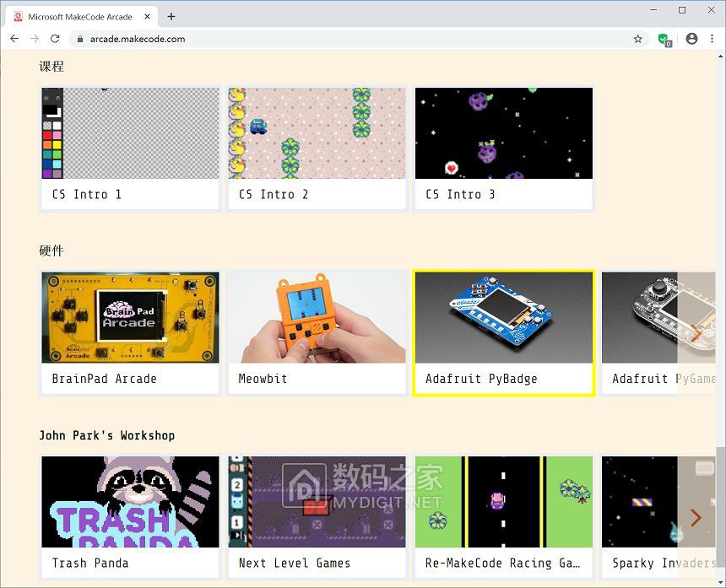Viewport: 726px width, 588px height.
Task: Open the Trash Panda game tutorial
Action: (x=130, y=517)
